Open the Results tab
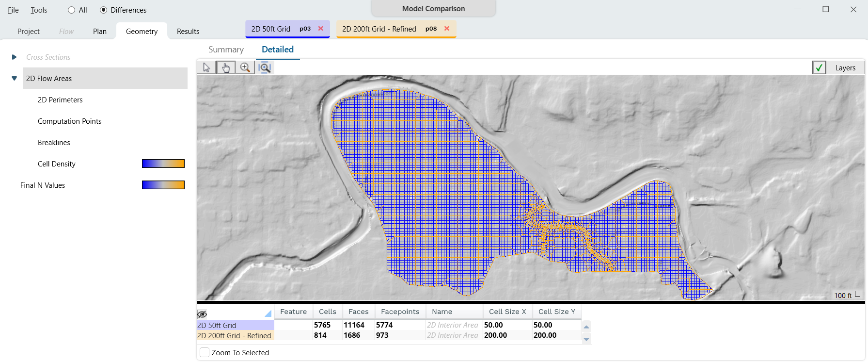This screenshot has height=363, width=868. tap(188, 32)
